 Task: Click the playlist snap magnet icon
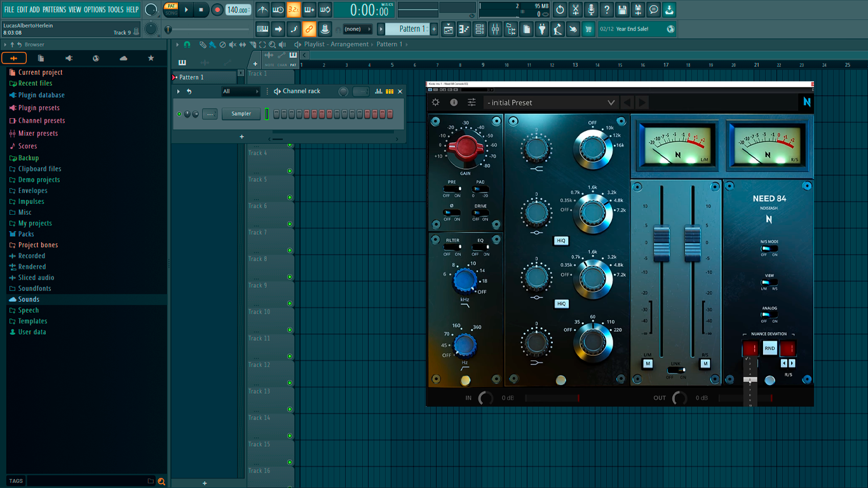coord(187,44)
